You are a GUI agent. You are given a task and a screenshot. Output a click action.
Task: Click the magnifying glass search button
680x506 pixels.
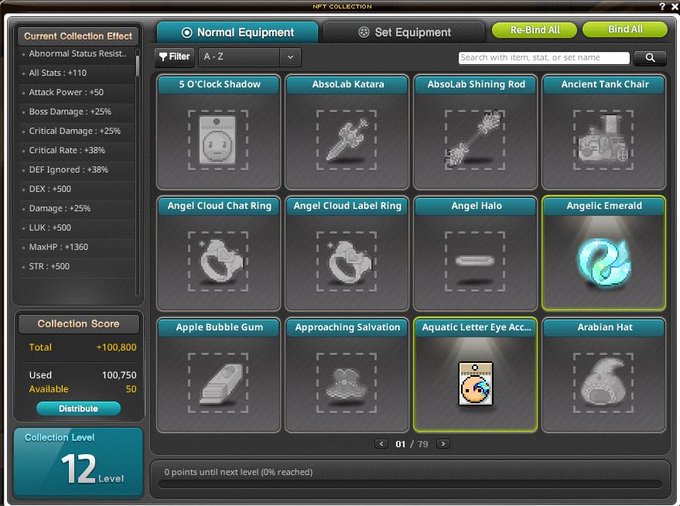(650, 58)
